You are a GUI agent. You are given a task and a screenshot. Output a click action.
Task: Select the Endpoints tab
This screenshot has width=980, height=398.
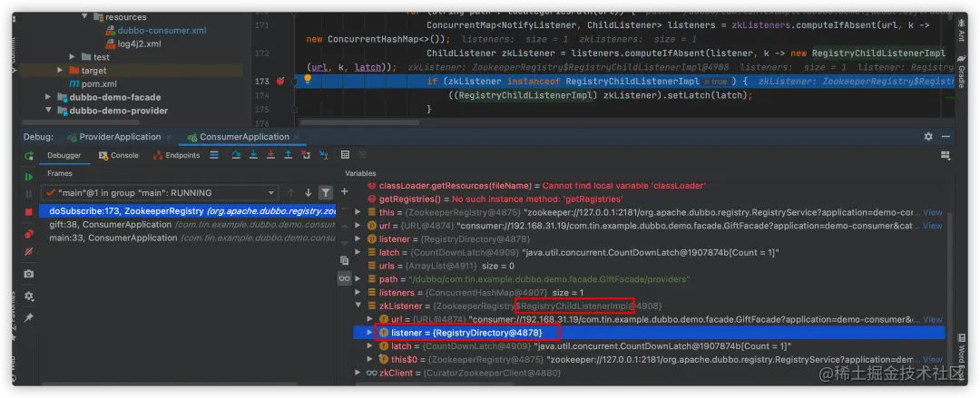[176, 155]
